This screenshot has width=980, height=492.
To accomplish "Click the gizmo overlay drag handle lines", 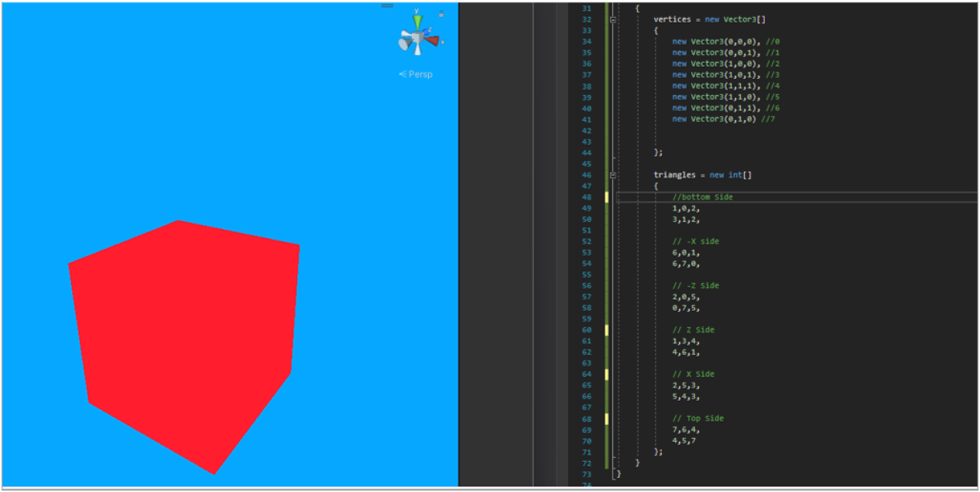I will coord(387,5).
